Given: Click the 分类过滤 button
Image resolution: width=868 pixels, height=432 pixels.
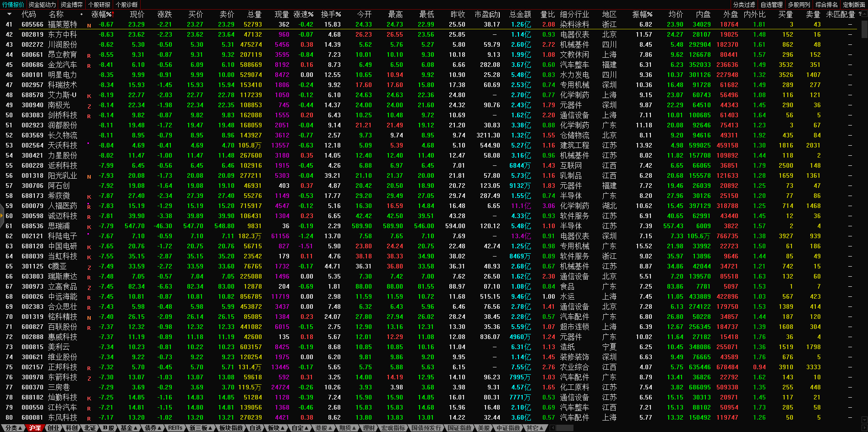Looking at the screenshot, I should (x=744, y=5).
